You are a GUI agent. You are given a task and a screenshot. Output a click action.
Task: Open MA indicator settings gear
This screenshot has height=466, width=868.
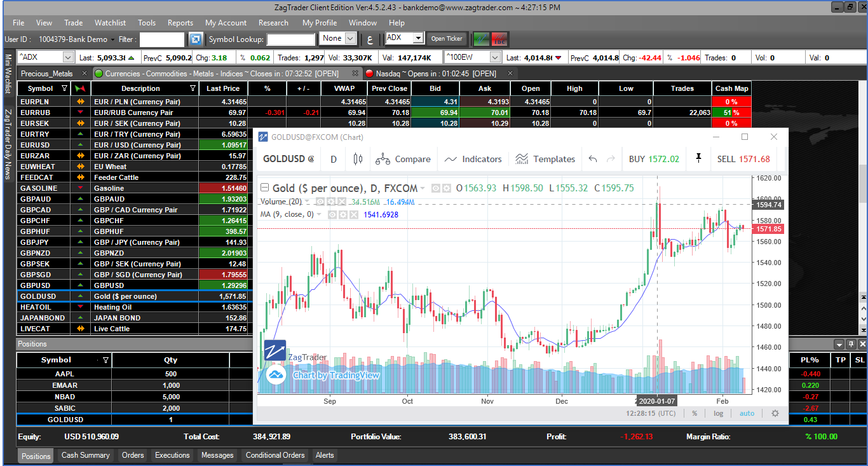click(343, 214)
